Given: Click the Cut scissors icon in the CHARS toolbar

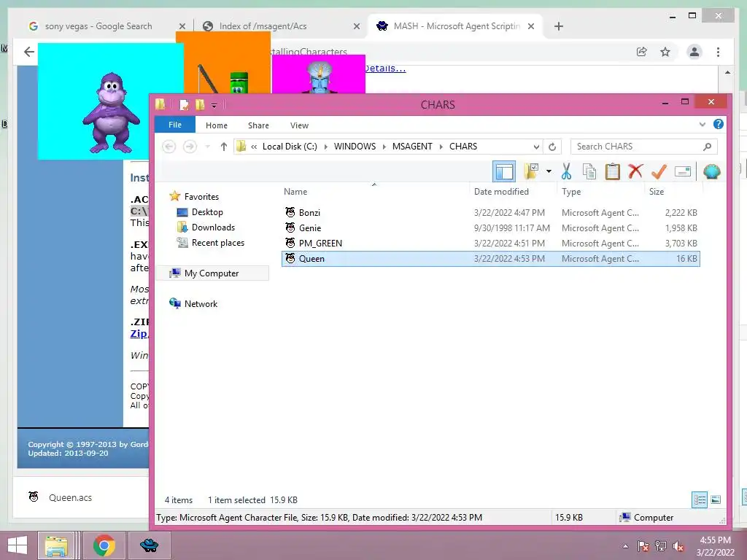Looking at the screenshot, I should [x=566, y=171].
